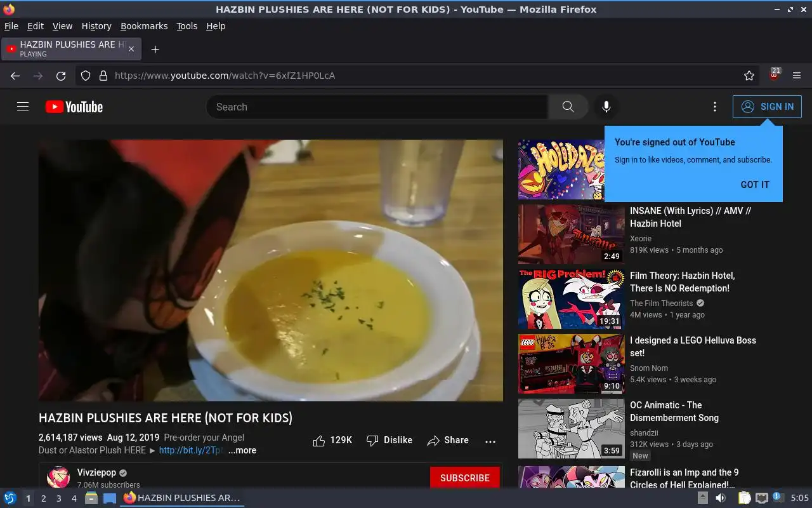Open the clipboard tray icon
Screen dimensions: 812x508
(x=745, y=498)
